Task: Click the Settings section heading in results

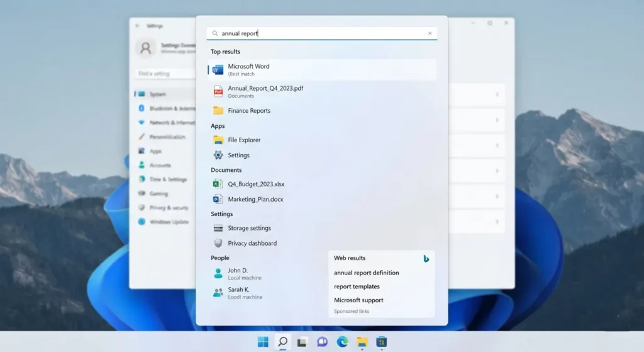Action: point(222,214)
